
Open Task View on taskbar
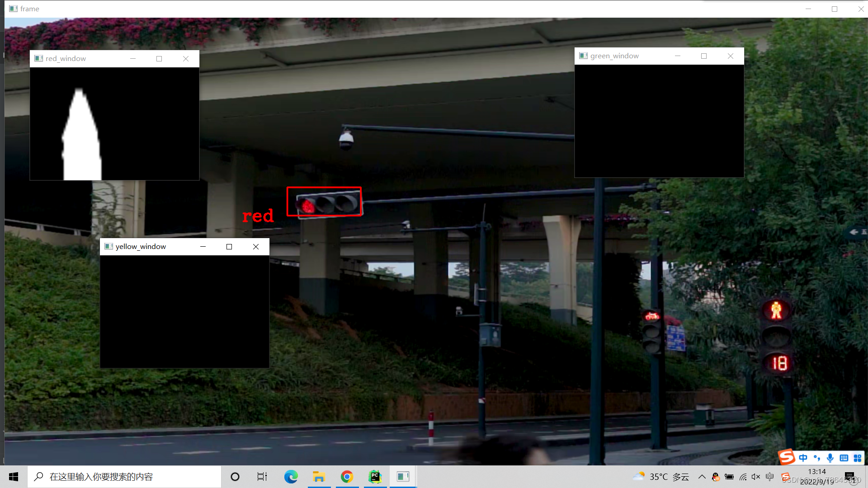(262, 477)
